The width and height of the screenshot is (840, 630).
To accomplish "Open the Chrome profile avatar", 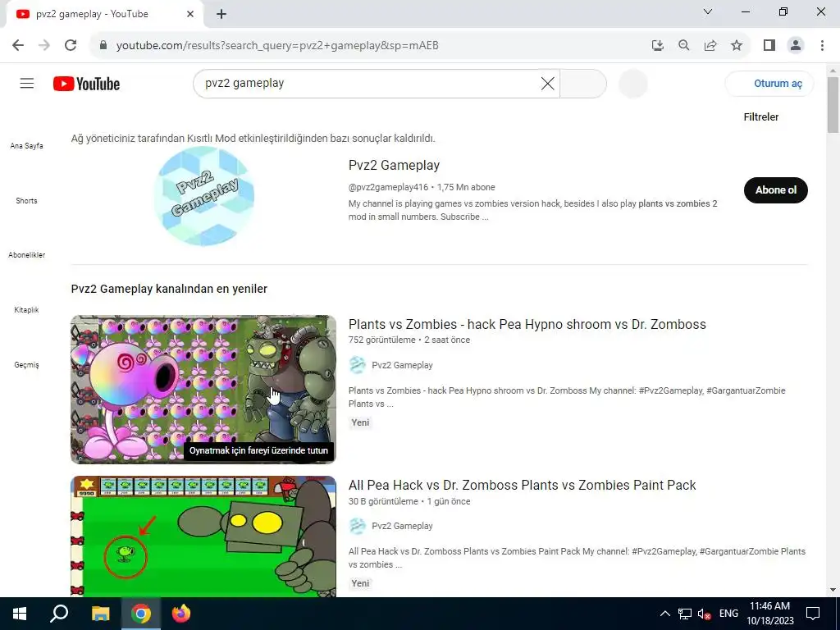I will pyautogui.click(x=796, y=46).
